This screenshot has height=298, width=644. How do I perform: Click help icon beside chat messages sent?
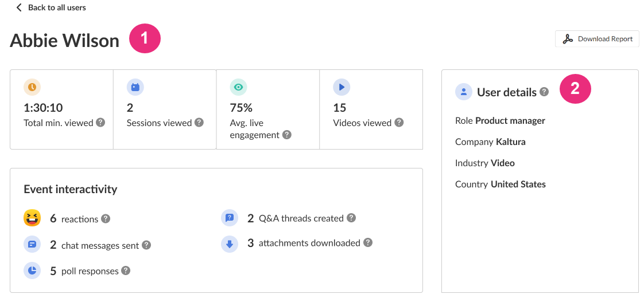(146, 245)
